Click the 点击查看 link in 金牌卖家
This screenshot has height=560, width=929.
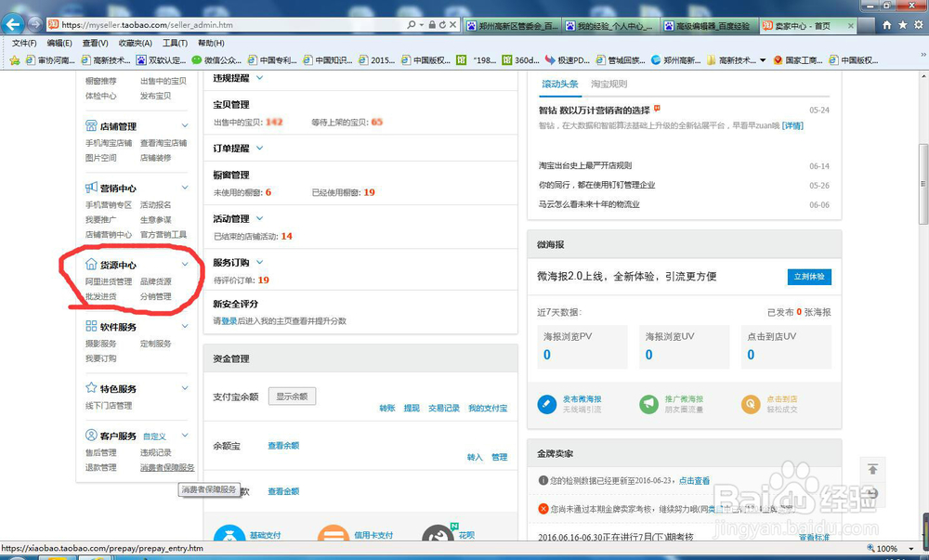(694, 481)
